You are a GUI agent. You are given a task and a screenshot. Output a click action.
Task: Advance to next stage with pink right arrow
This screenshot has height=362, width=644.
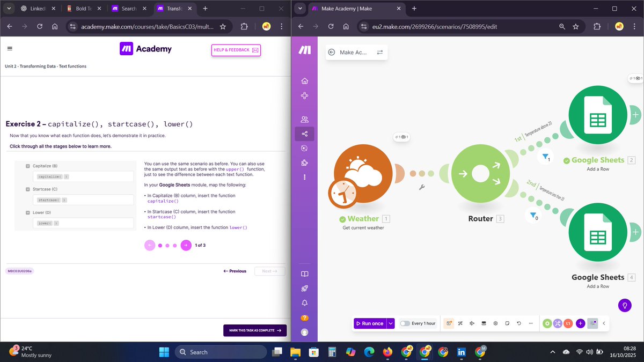[x=186, y=245]
